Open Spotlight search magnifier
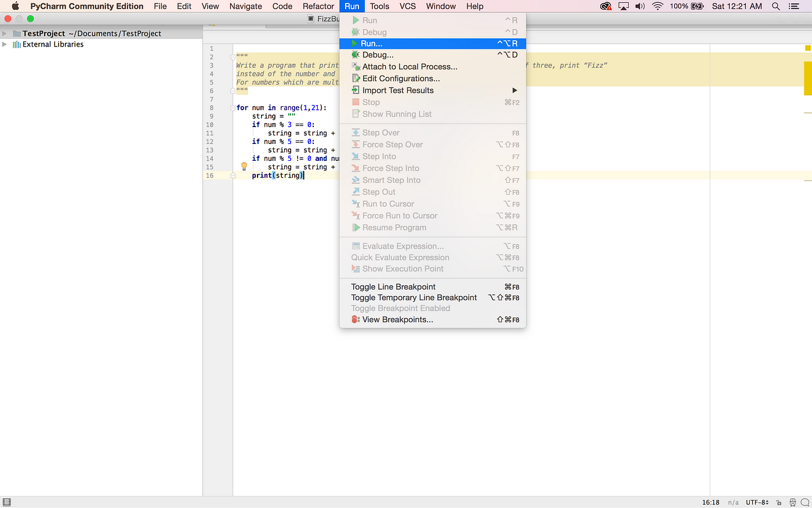This screenshot has height=508, width=812. click(775, 6)
